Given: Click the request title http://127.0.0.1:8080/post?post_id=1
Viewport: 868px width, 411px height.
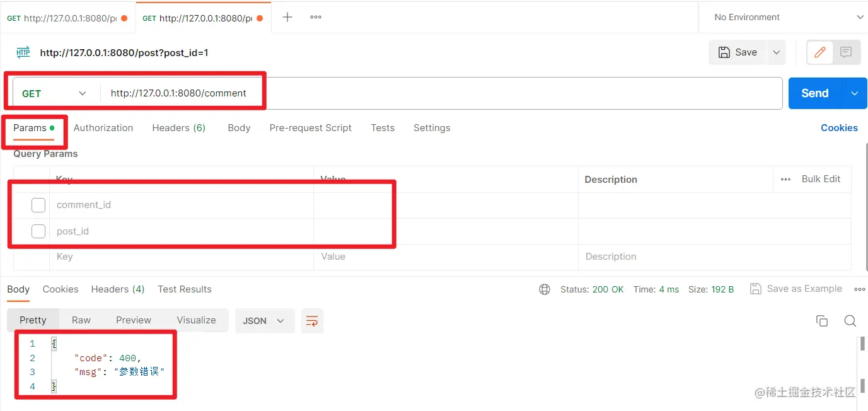Looking at the screenshot, I should [124, 53].
